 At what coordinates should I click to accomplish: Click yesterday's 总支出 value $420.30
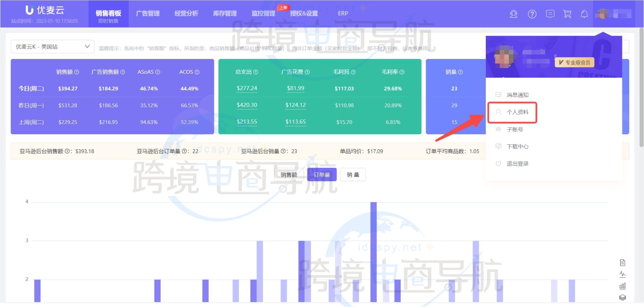pos(247,105)
